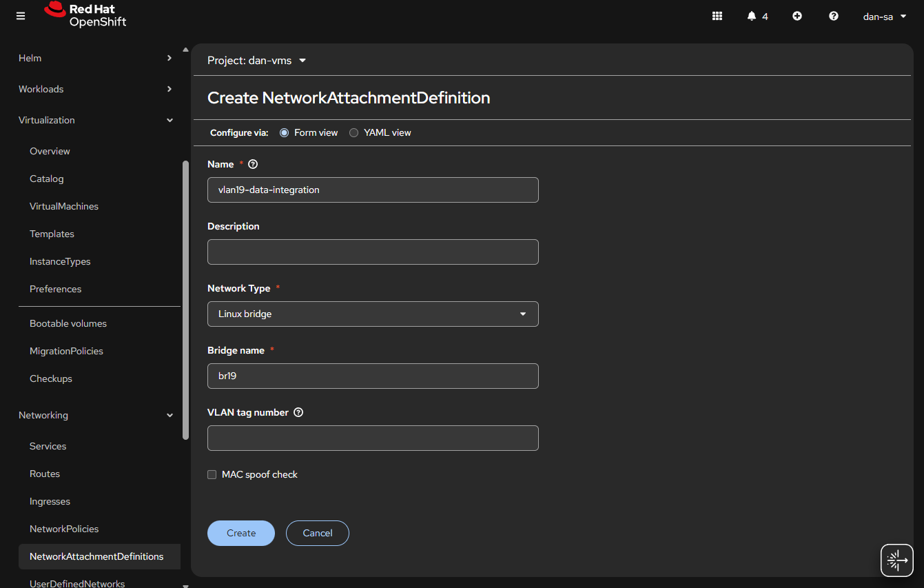
Task: Toggle the hamburger navigation menu
Action: pos(21,16)
